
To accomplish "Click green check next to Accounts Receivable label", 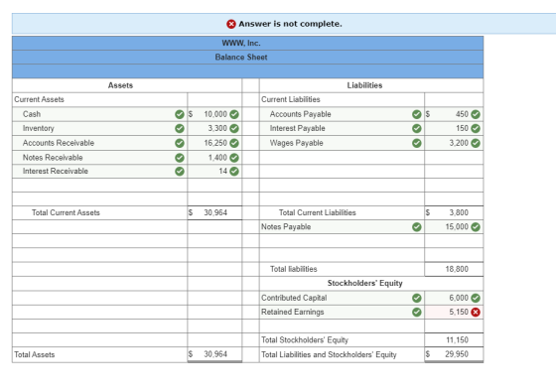I will [180, 143].
